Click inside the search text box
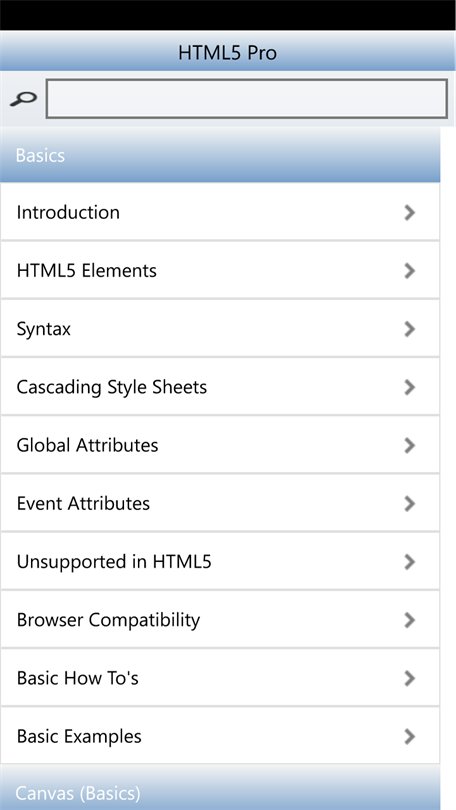 click(247, 99)
